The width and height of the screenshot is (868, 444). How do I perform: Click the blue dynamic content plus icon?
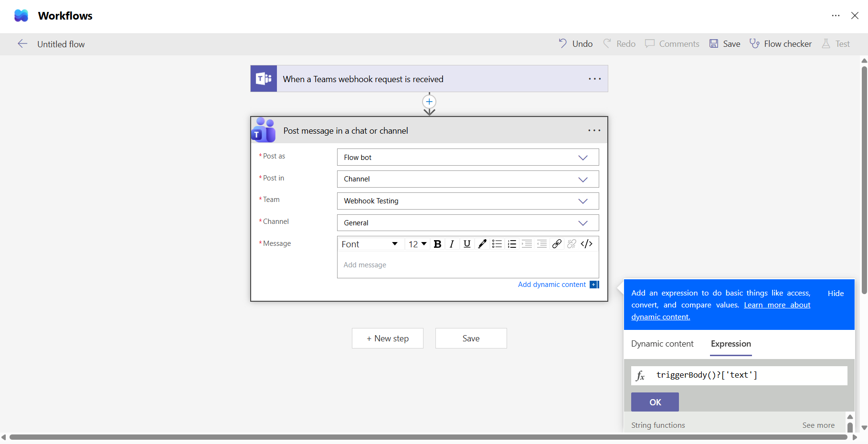(594, 285)
